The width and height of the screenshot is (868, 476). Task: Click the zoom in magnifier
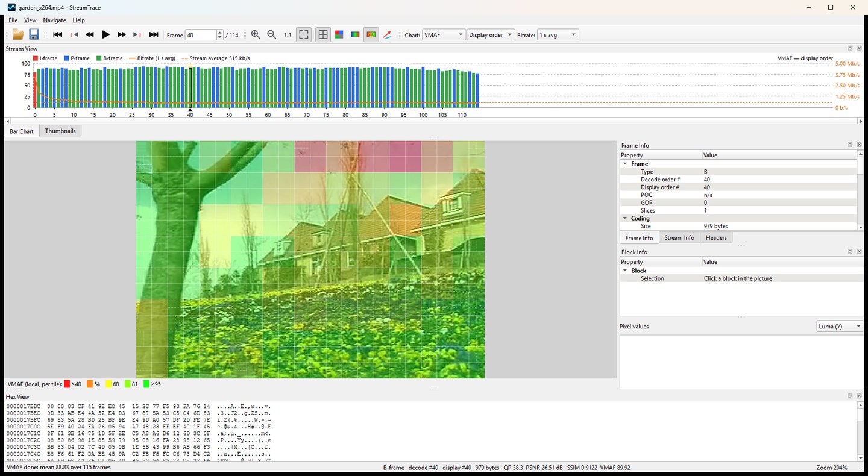point(256,35)
